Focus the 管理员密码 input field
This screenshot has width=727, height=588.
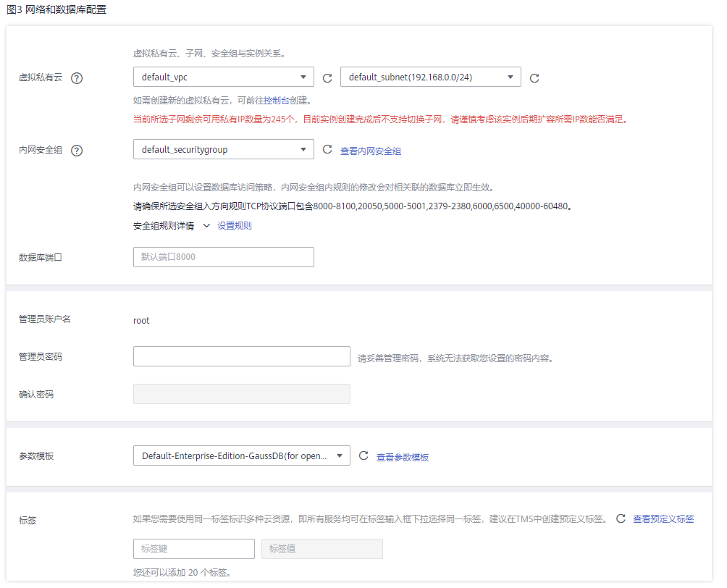coord(242,356)
